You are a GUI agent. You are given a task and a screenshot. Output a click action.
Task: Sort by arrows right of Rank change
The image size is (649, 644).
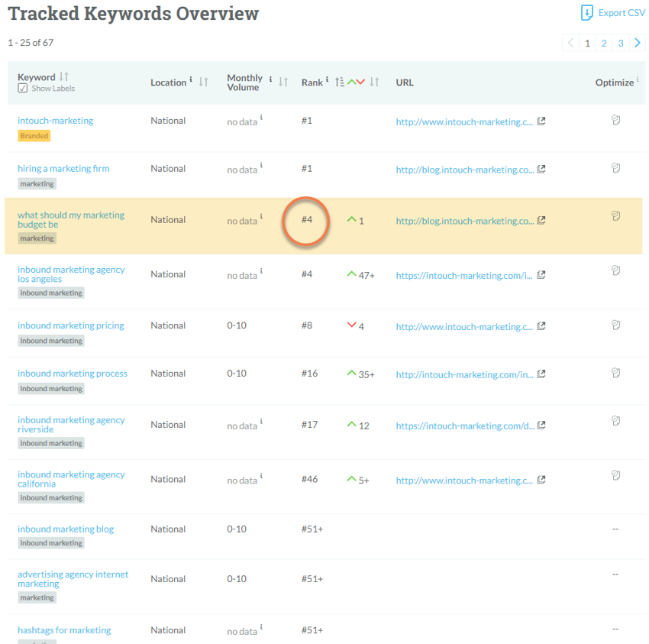(374, 82)
